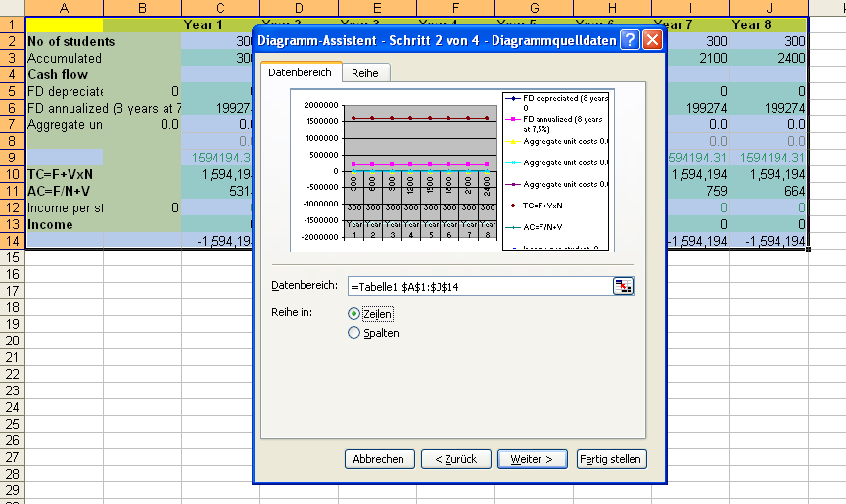
Task: Click the Abbrechen button
Action: click(379, 459)
